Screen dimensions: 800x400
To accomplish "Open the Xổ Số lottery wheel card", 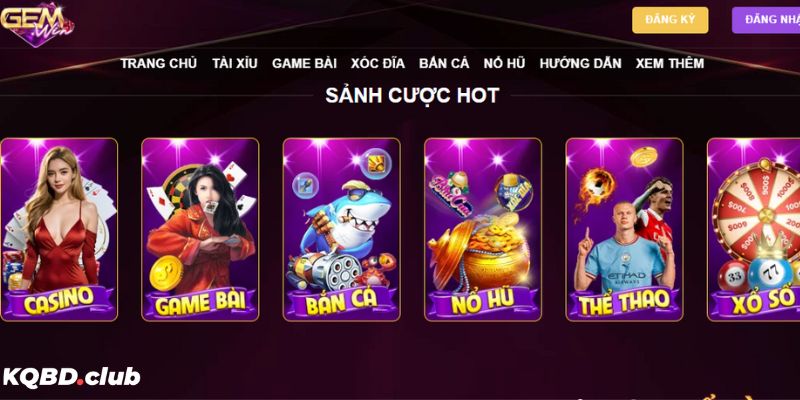I will point(754,230).
